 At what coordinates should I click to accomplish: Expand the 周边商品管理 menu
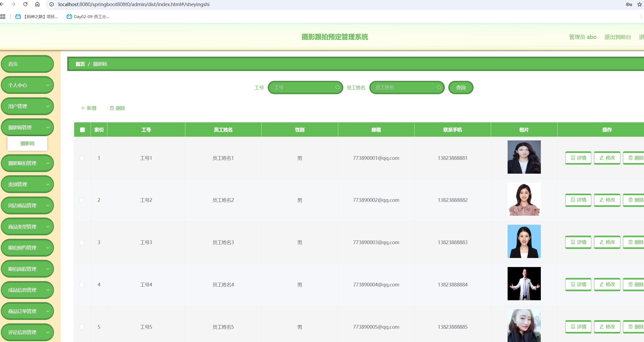coord(27,206)
